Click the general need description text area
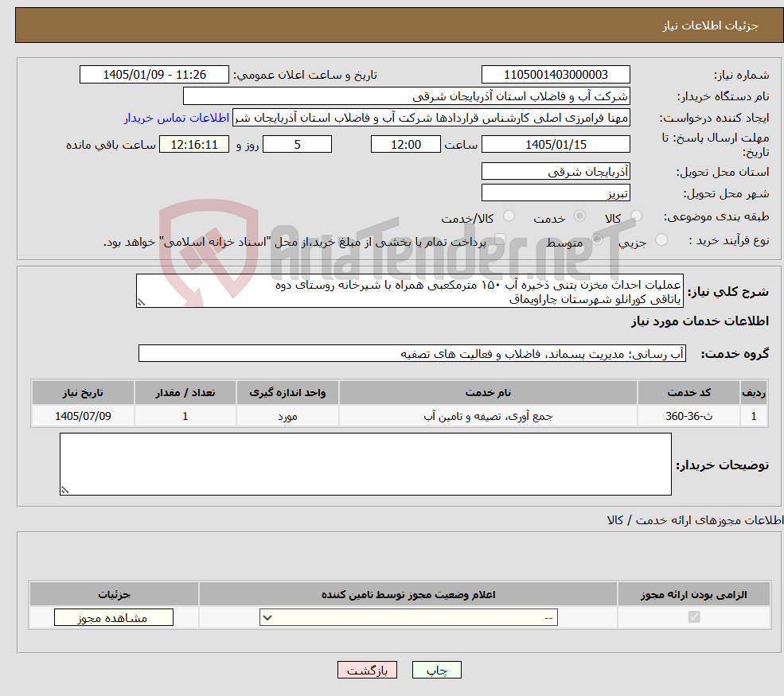 pos(409,291)
